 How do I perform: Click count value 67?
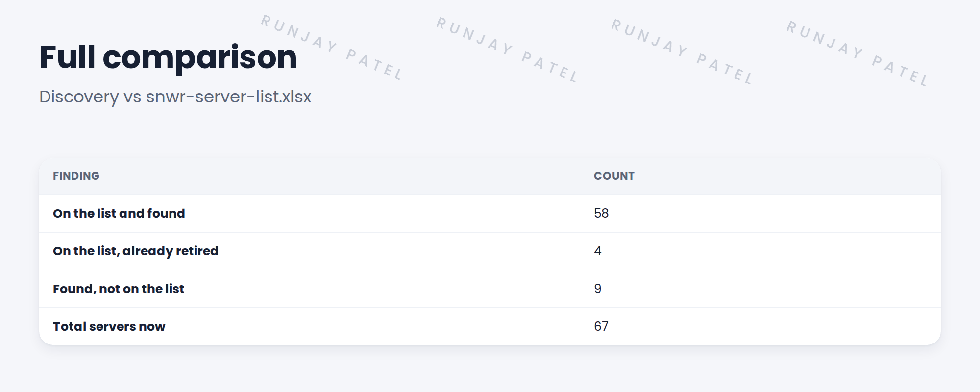[x=601, y=326]
